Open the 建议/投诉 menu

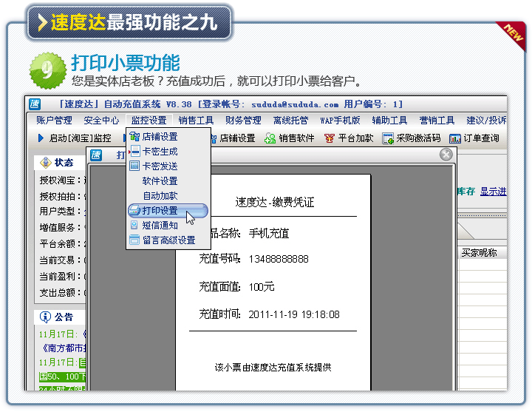tap(486, 121)
